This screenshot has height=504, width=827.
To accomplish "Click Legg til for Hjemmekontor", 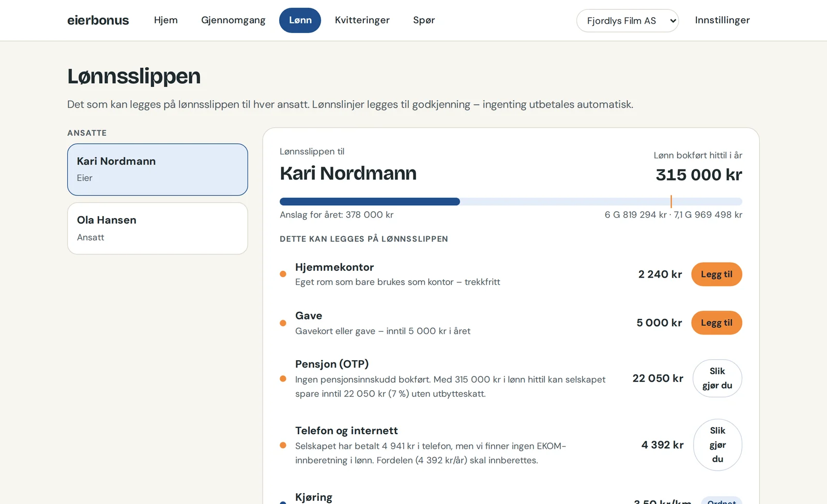I will pos(716,274).
